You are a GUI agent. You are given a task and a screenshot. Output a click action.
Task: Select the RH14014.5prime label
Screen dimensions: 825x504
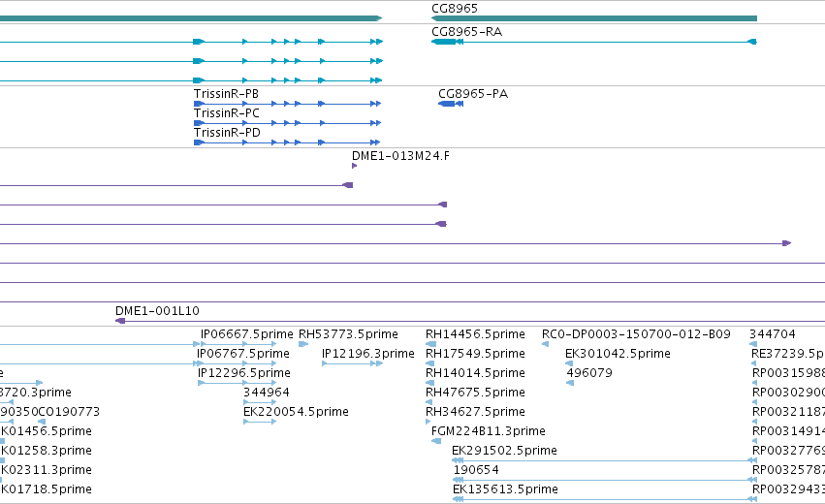pyautogui.click(x=475, y=373)
